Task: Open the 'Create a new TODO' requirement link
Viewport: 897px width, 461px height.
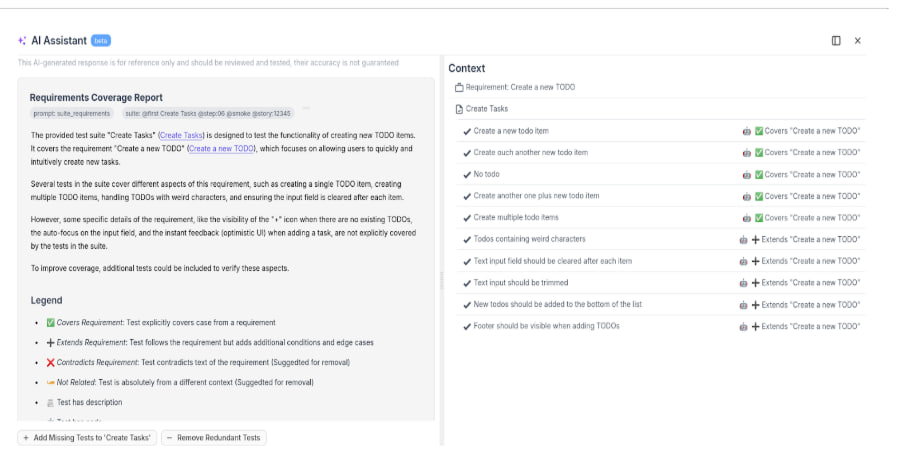Action: [x=222, y=148]
